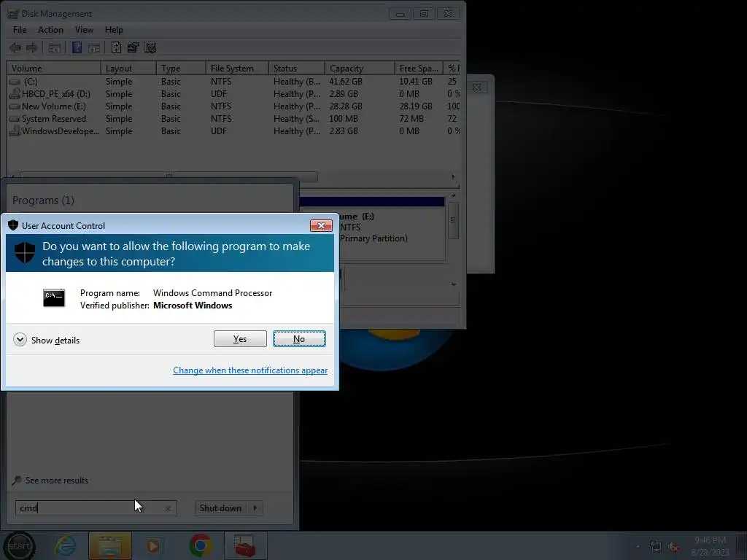
Task: Open View menu in Disk Management
Action: pos(84,29)
